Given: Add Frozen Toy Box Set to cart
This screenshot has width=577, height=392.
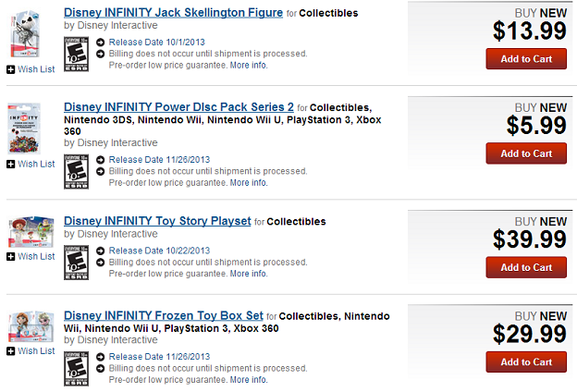Looking at the screenshot, I should point(526,361).
